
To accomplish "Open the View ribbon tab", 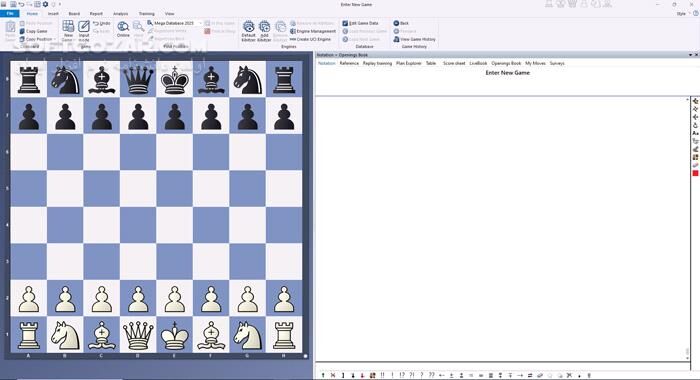I will point(170,14).
